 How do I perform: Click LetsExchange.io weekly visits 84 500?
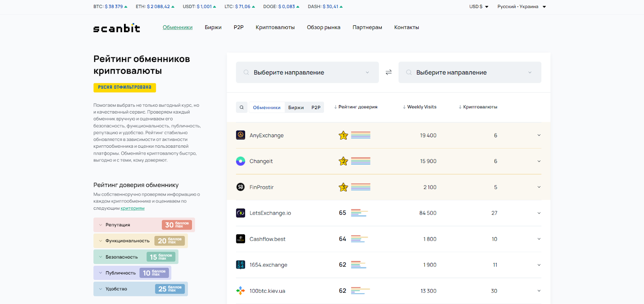click(x=428, y=213)
